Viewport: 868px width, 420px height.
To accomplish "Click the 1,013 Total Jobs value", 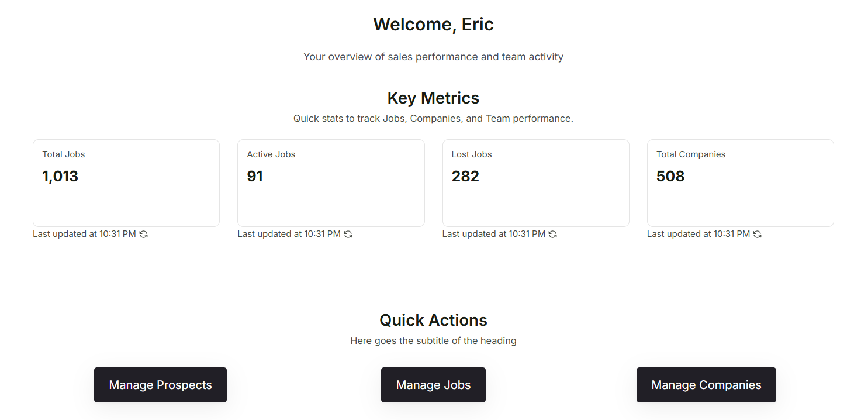I will point(60,176).
